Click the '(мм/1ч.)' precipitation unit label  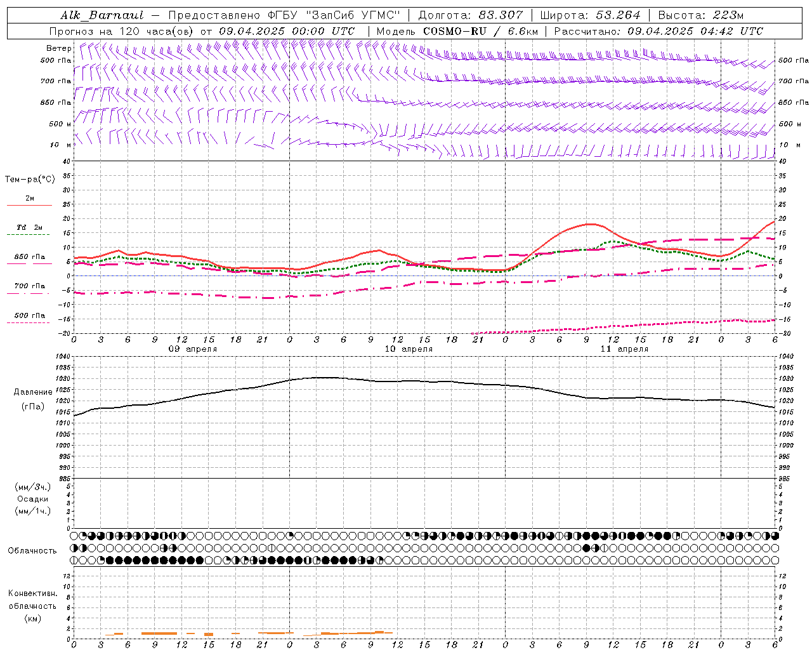pos(33,511)
